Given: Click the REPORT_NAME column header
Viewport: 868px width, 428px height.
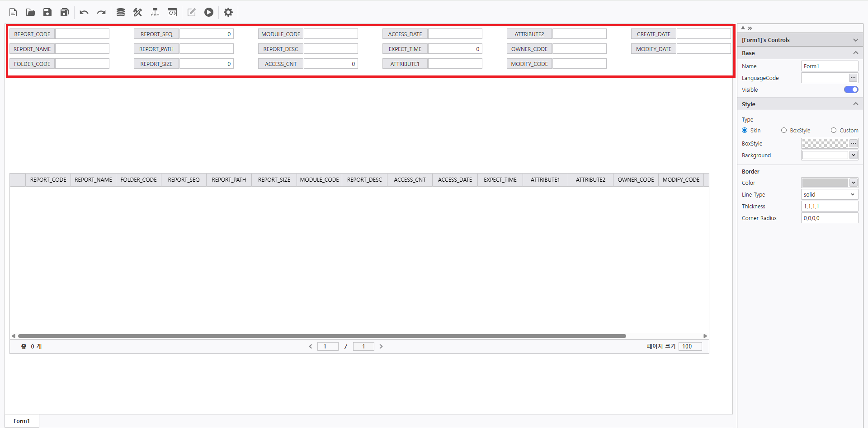Looking at the screenshot, I should click(93, 179).
